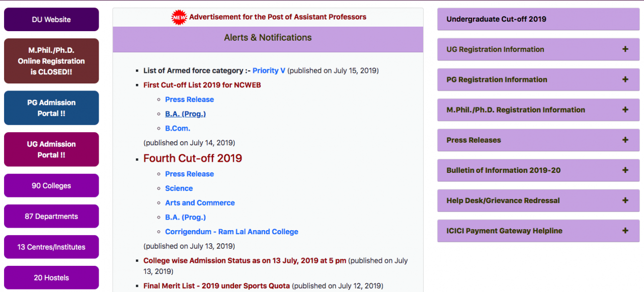Expand PG Registration Information plus icon
The image size is (644, 292).
pyautogui.click(x=625, y=79)
